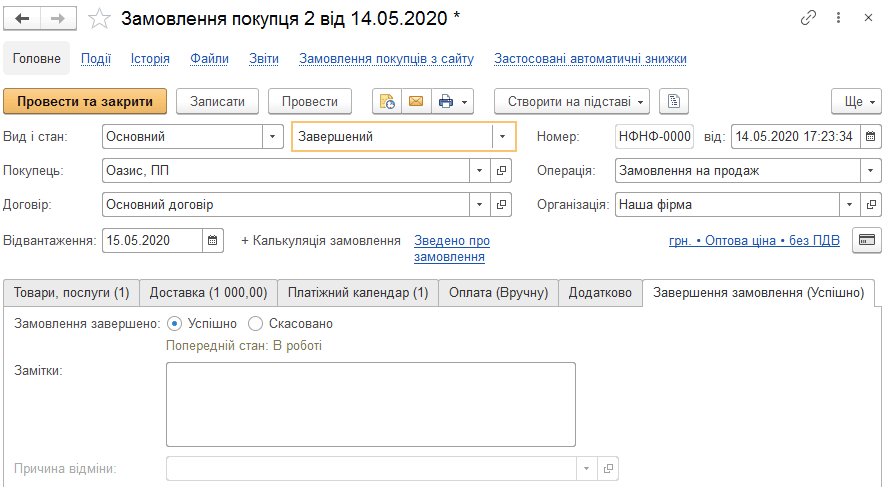885x487 pixels.
Task: Click the Записати button
Action: pyautogui.click(x=217, y=102)
